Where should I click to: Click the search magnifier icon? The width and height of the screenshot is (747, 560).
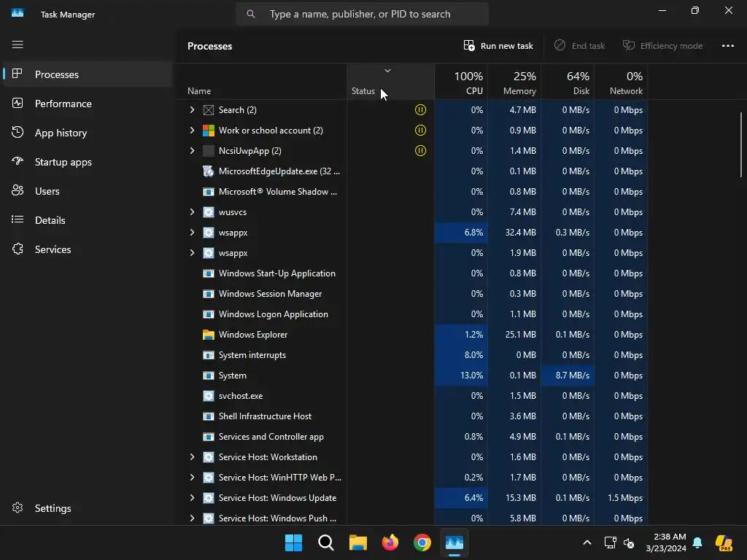click(251, 15)
